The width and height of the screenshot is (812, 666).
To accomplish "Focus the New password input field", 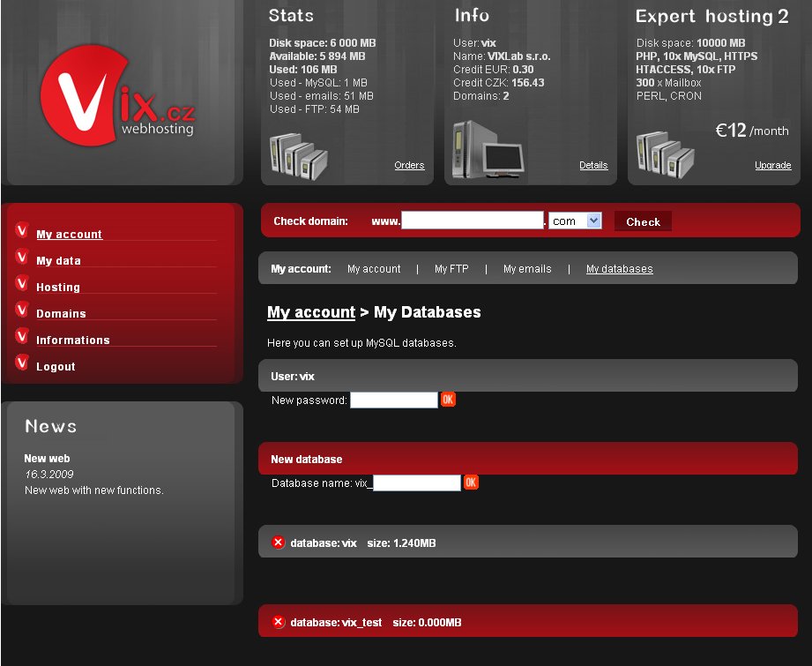I will click(x=393, y=400).
